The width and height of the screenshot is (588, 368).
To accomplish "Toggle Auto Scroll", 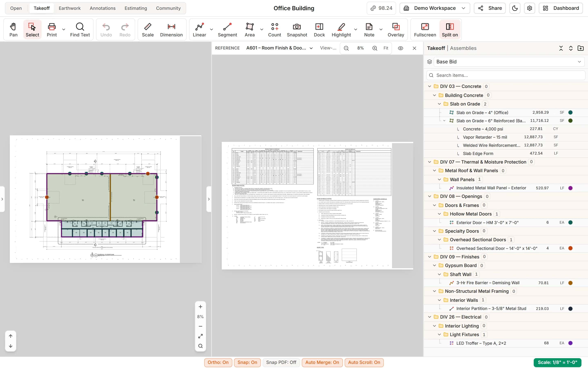I will 364,362.
